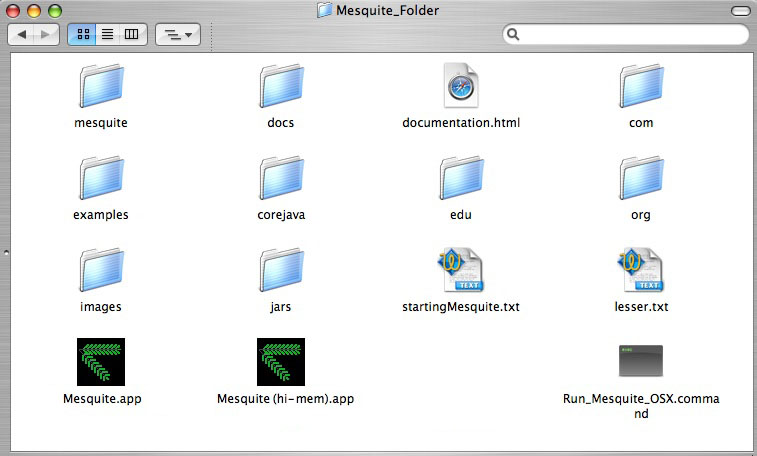Open the docs folder

(281, 86)
